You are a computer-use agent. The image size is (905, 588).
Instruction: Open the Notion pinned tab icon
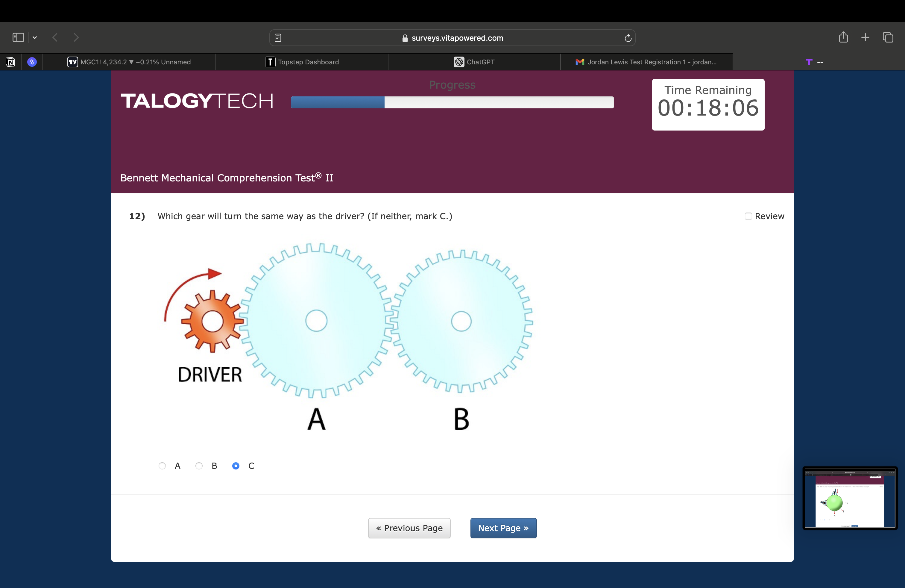[11, 62]
